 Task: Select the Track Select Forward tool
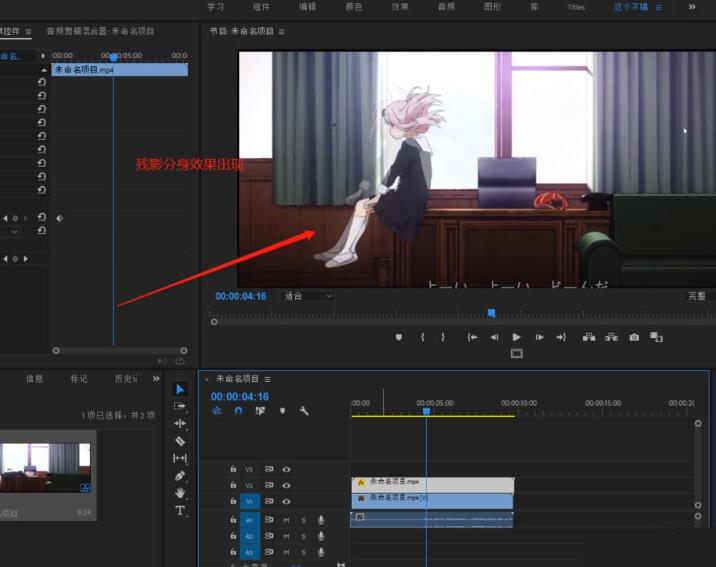[180, 406]
